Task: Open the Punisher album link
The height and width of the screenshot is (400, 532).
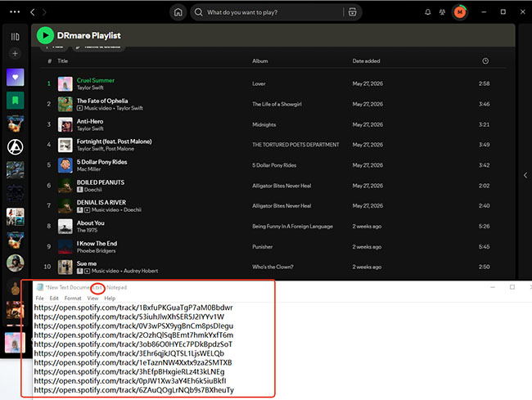Action: 262,247
